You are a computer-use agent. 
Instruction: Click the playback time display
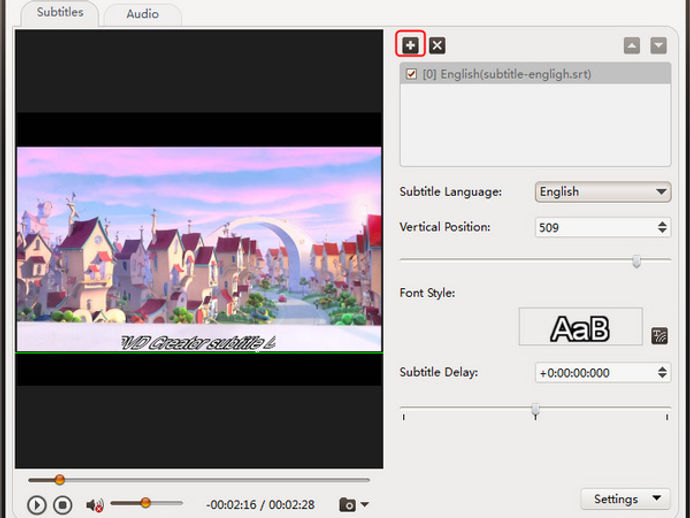[x=261, y=505]
